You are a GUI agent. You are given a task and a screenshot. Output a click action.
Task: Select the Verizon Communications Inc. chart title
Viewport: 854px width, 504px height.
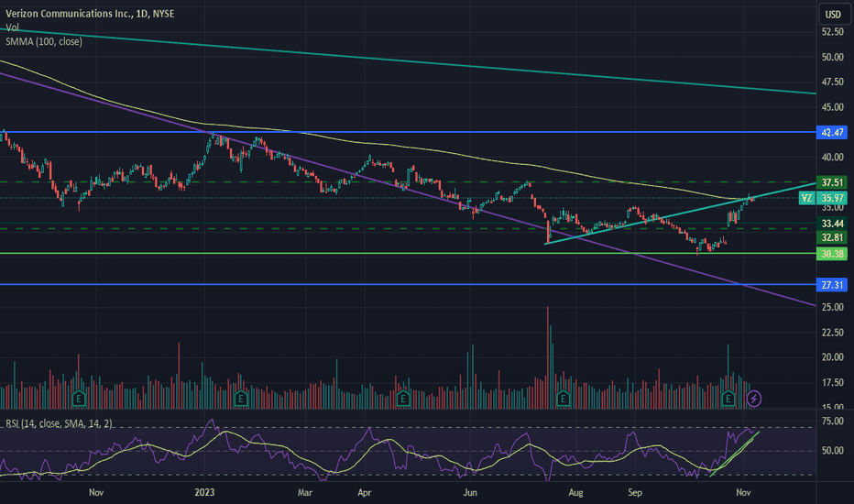[x=90, y=14]
